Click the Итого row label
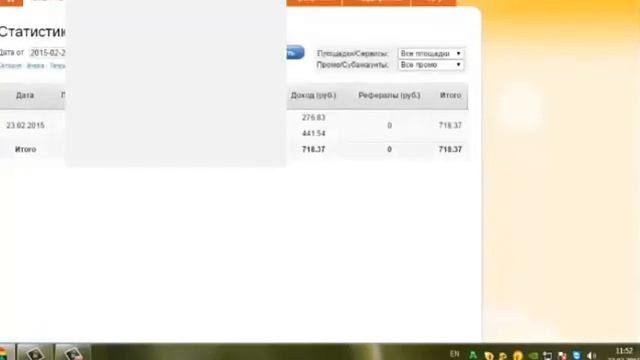Viewport: 640px width, 360px height. pyautogui.click(x=26, y=149)
